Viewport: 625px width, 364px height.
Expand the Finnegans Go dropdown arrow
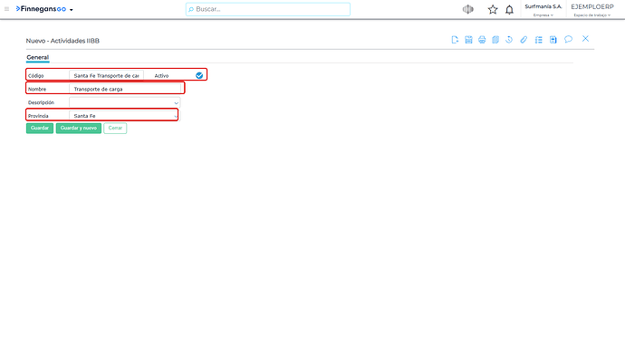point(72,10)
